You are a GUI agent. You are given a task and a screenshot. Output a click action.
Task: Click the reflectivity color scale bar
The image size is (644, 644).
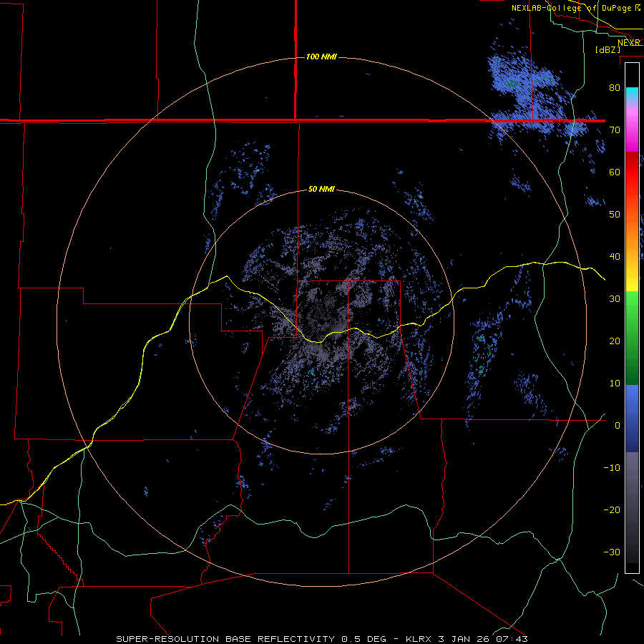[632, 318]
